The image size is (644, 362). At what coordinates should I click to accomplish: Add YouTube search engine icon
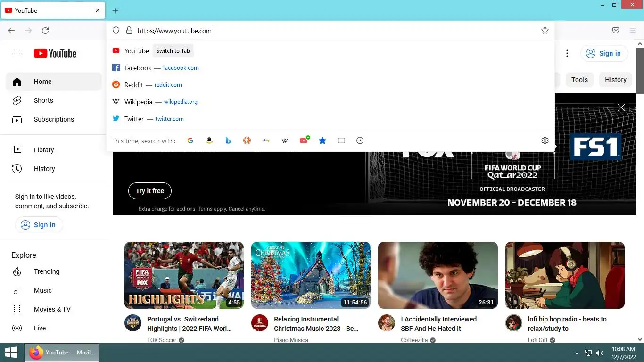[304, 140]
